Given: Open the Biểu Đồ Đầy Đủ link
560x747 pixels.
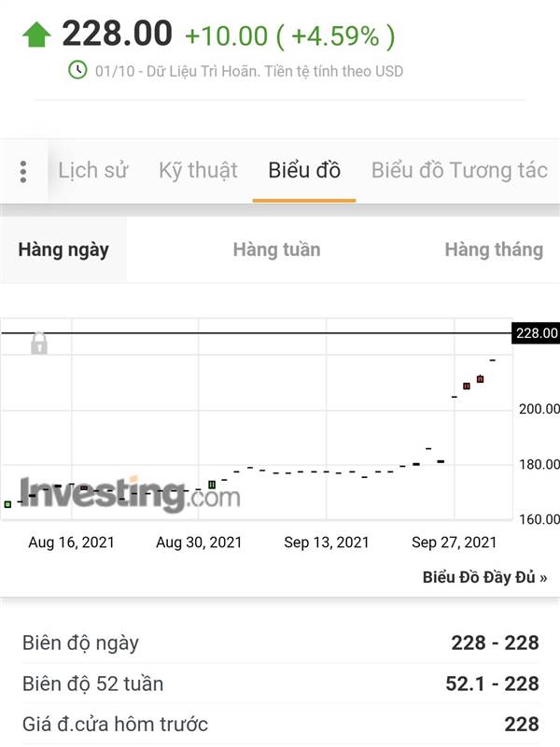Looking at the screenshot, I should [484, 577].
